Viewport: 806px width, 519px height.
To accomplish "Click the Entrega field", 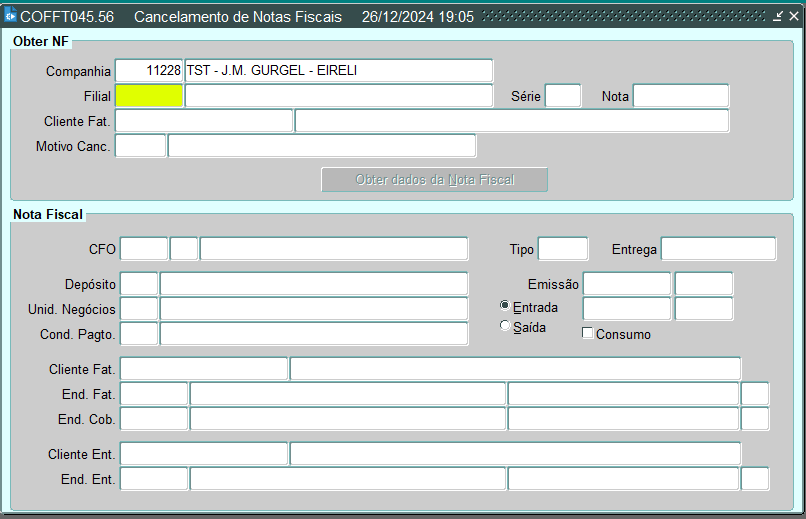I will coord(718,249).
